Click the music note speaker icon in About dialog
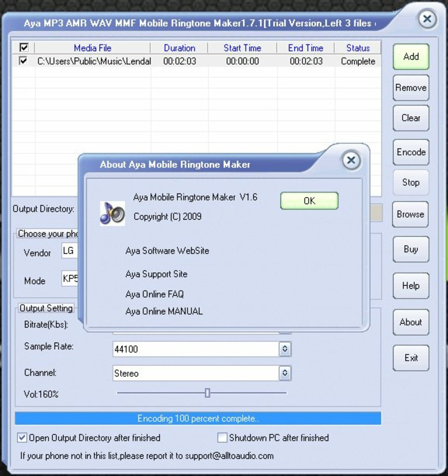Image resolution: width=448 pixels, height=476 pixels. coord(112,214)
